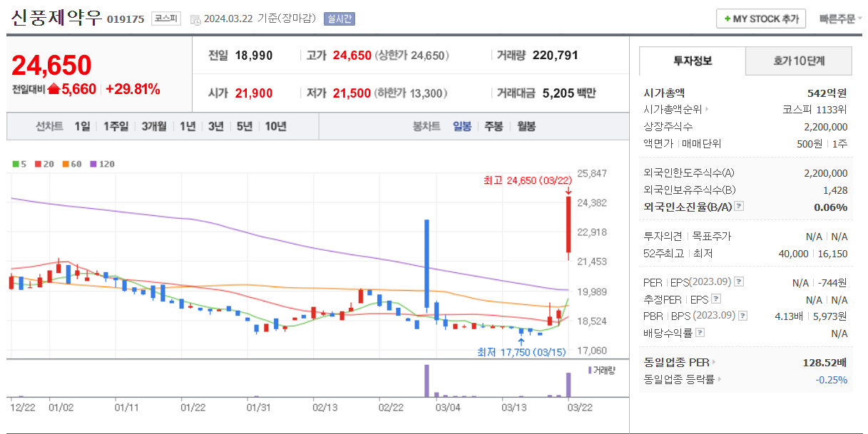Click the PBR value 4.13배
The height and width of the screenshot is (434, 868).
[x=789, y=316]
